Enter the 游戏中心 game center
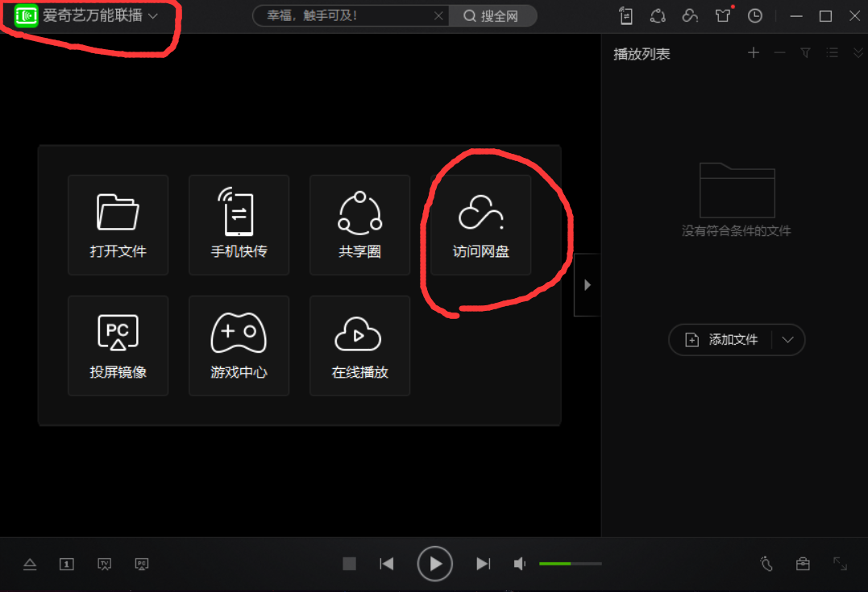 tap(239, 346)
